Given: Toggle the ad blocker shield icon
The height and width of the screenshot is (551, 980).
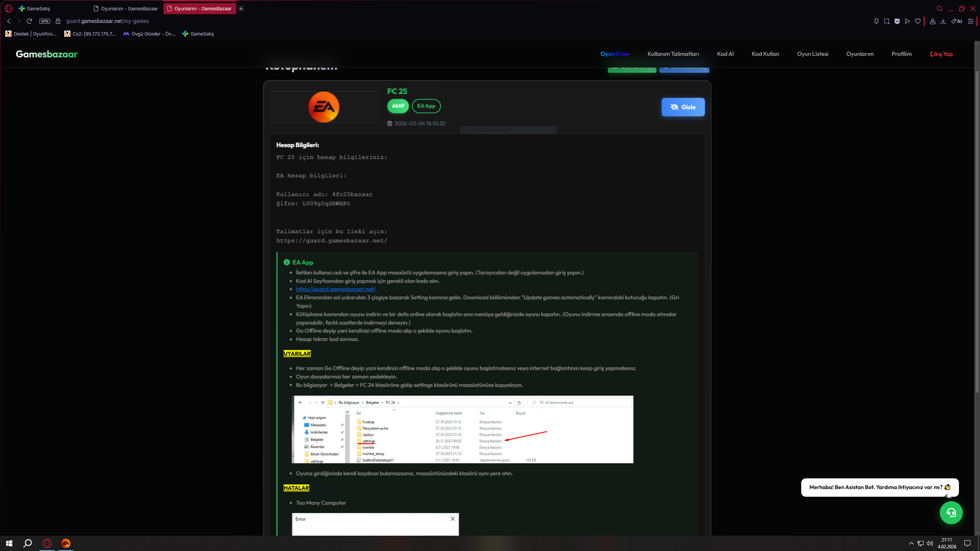Looking at the screenshot, I should [x=897, y=21].
